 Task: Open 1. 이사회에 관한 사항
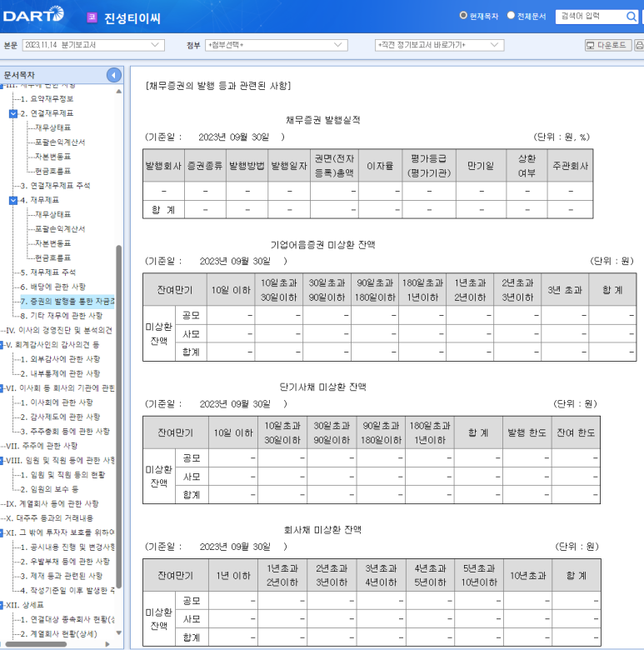coord(57,402)
